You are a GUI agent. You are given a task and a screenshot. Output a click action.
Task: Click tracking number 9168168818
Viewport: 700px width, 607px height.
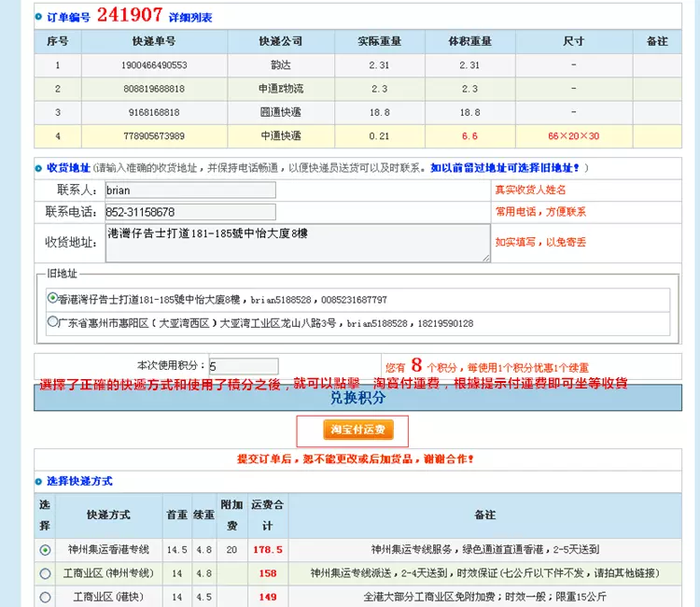[154, 113]
